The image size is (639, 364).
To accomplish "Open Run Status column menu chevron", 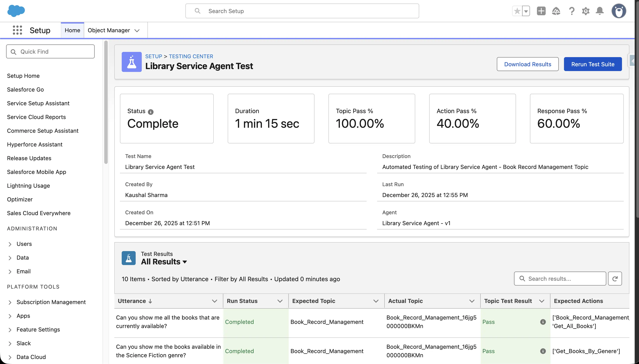I will point(280,301).
